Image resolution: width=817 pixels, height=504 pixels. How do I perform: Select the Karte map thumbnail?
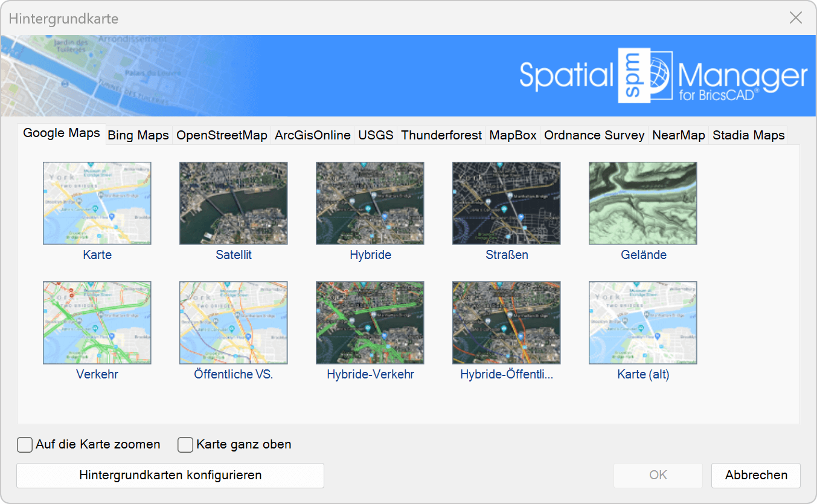97,203
